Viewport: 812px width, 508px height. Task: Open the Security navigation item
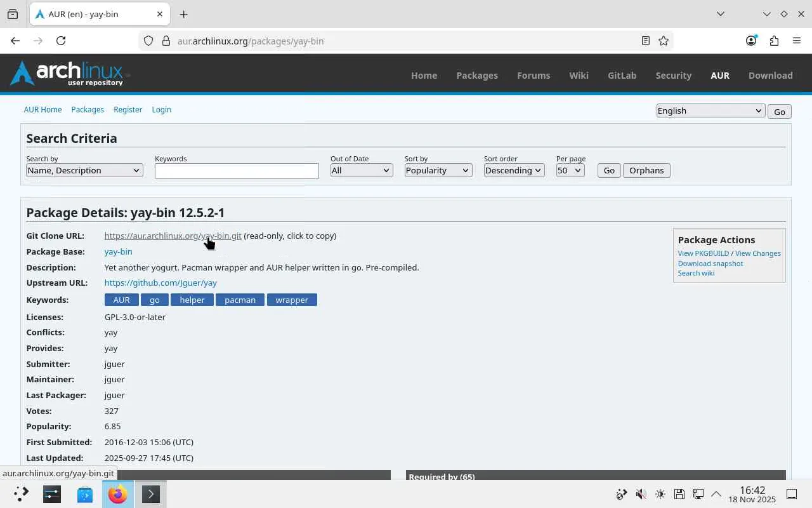[x=673, y=75]
